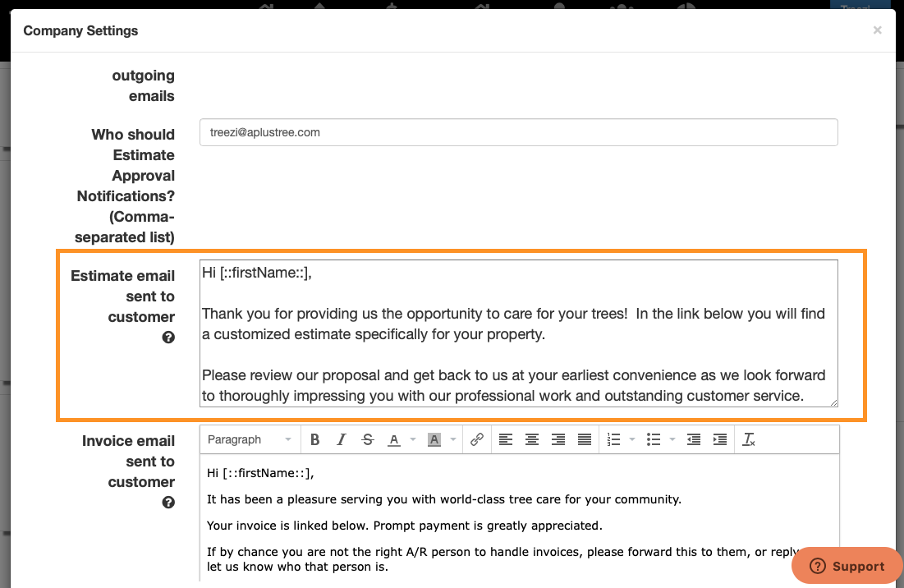
Task: Open the help tooltip for Invoice email
Action: [x=168, y=502]
